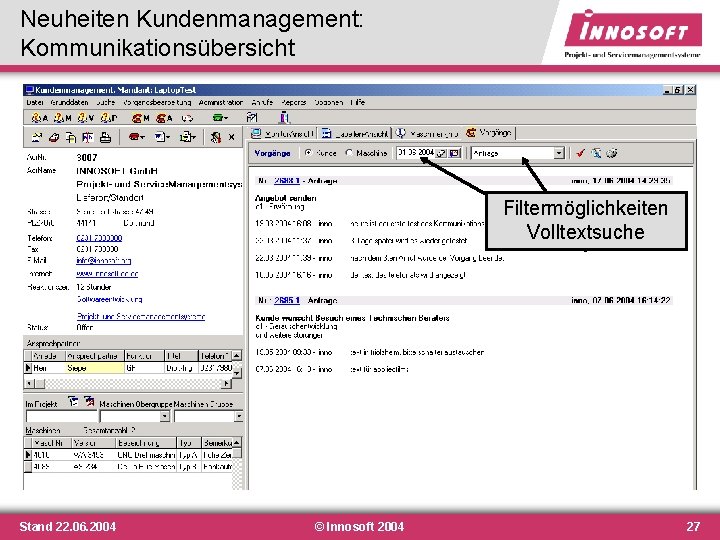Viewport: 720px width, 540px height.
Task: Click the red telephone A icon
Action: pos(164,118)
